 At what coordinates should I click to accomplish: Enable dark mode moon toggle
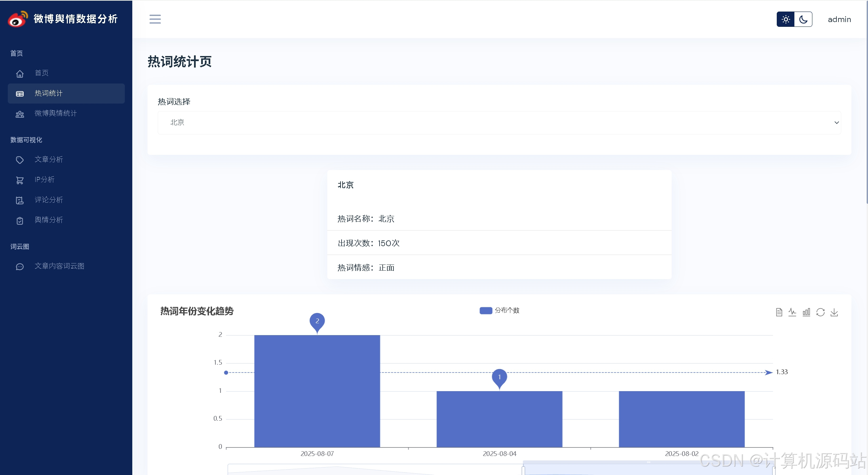(803, 19)
